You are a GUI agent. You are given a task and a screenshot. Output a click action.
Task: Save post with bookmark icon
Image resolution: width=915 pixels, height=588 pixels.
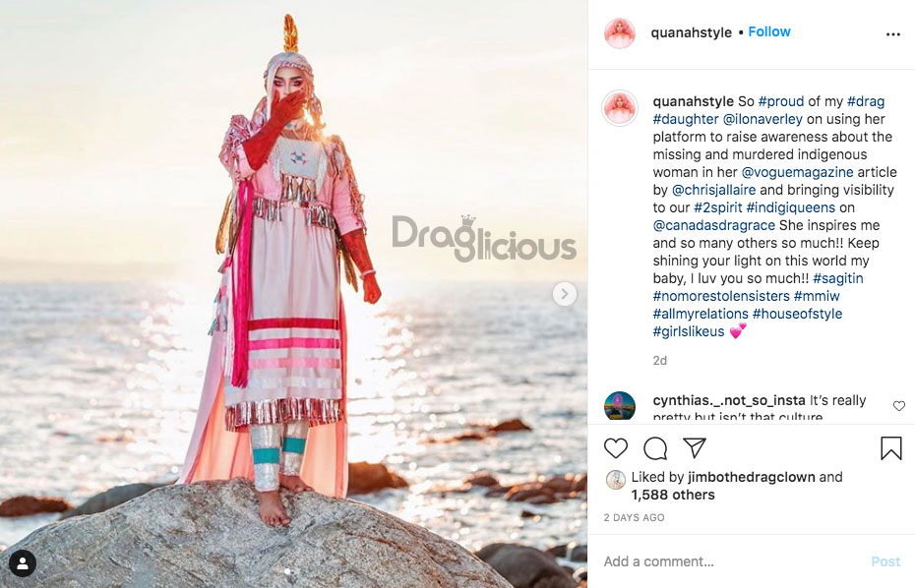891,448
